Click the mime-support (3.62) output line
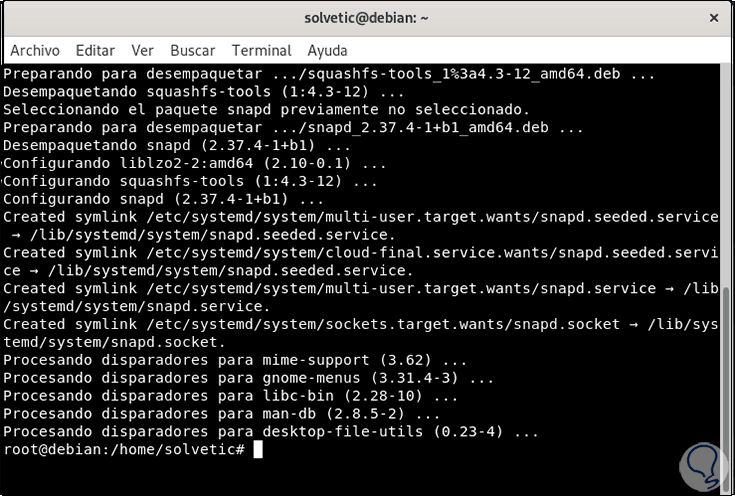Image resolution: width=735 pixels, height=496 pixels. point(235,360)
